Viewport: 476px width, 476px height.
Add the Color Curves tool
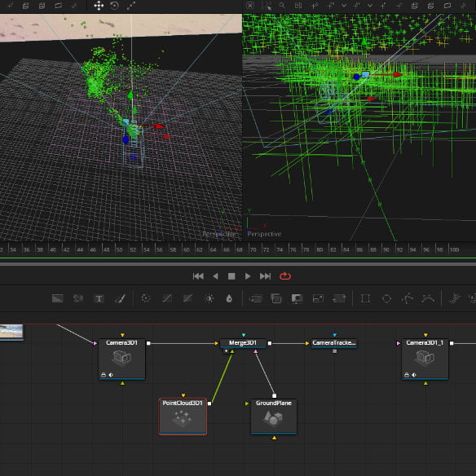pos(167,298)
